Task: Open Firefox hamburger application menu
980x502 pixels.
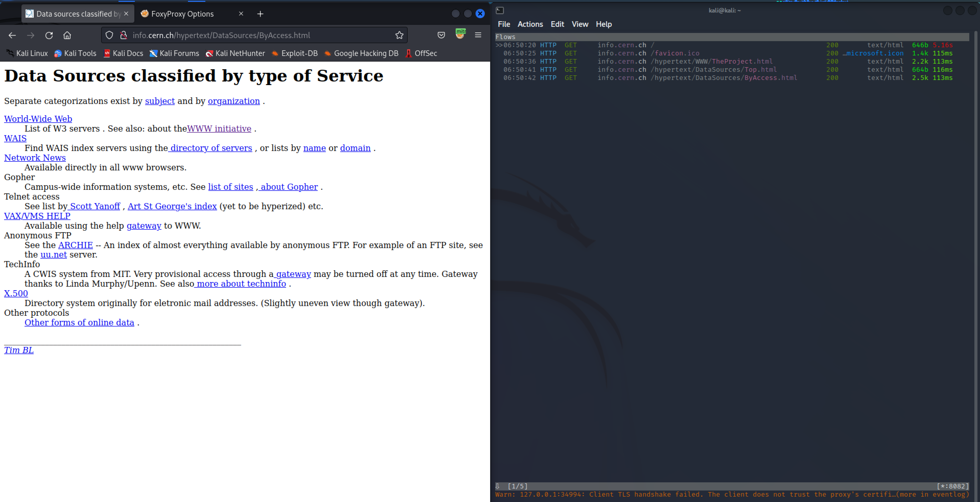Action: click(478, 36)
